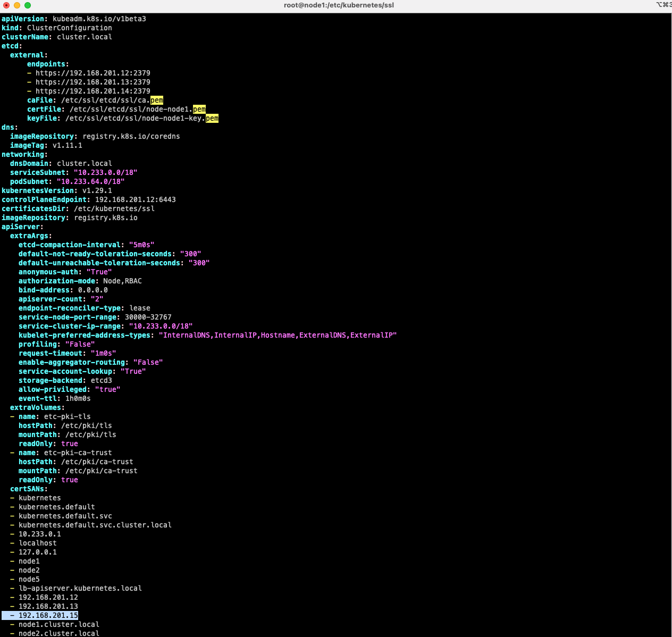
Task: Click the certSANs key
Action: click(27, 489)
